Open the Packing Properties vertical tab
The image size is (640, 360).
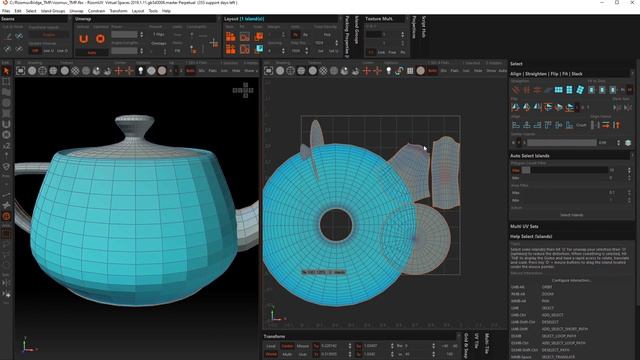347,36
